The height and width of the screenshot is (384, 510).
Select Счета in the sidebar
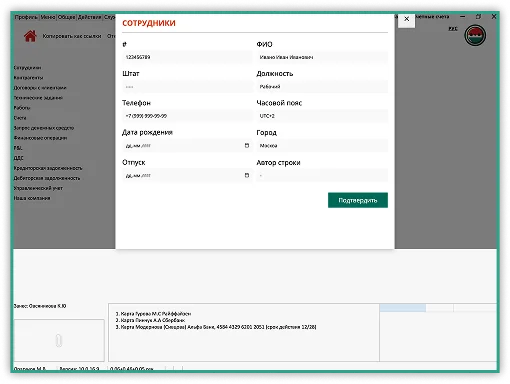click(20, 118)
